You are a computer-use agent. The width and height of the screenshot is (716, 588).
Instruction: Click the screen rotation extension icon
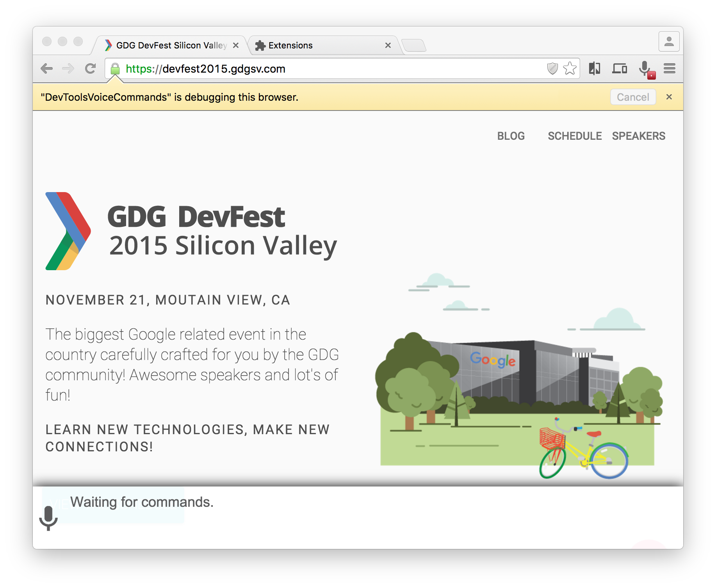(595, 68)
